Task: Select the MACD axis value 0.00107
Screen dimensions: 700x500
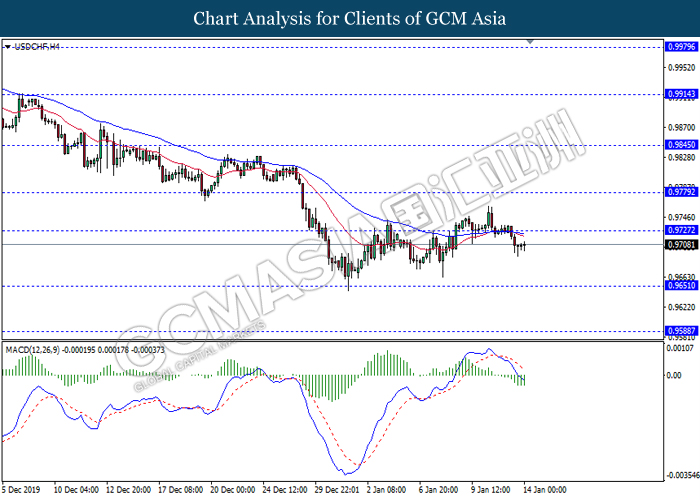Action: click(x=681, y=348)
